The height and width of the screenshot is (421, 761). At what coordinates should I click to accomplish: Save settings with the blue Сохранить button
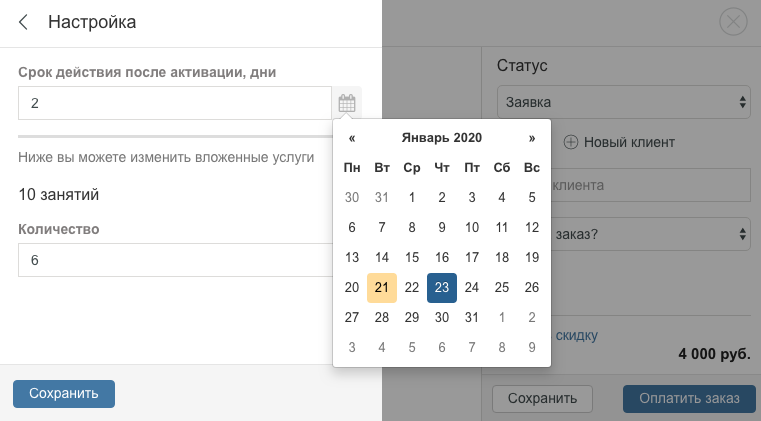pyautogui.click(x=64, y=393)
